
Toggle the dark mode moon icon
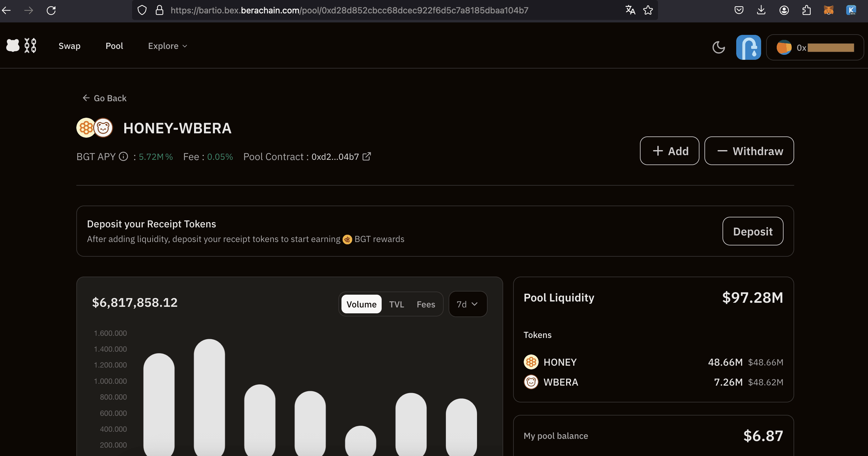coord(718,47)
